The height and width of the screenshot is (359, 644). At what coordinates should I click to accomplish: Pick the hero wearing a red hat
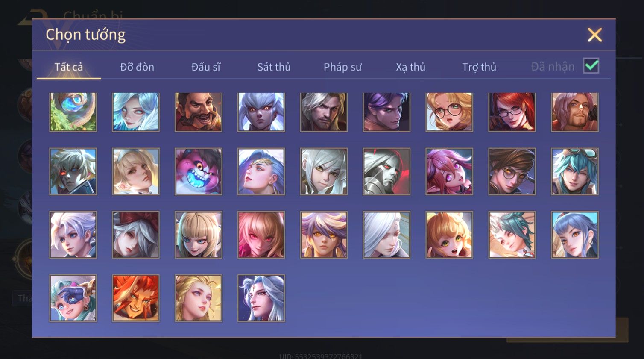136,235
